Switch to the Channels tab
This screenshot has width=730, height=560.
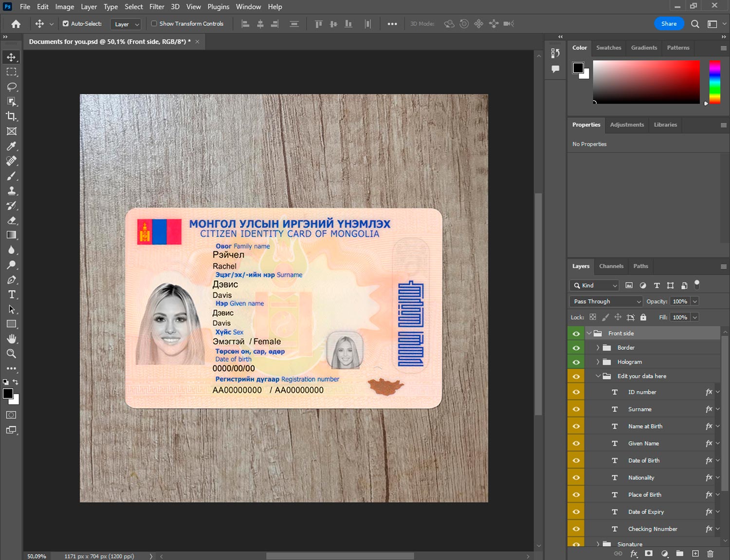[x=611, y=266]
